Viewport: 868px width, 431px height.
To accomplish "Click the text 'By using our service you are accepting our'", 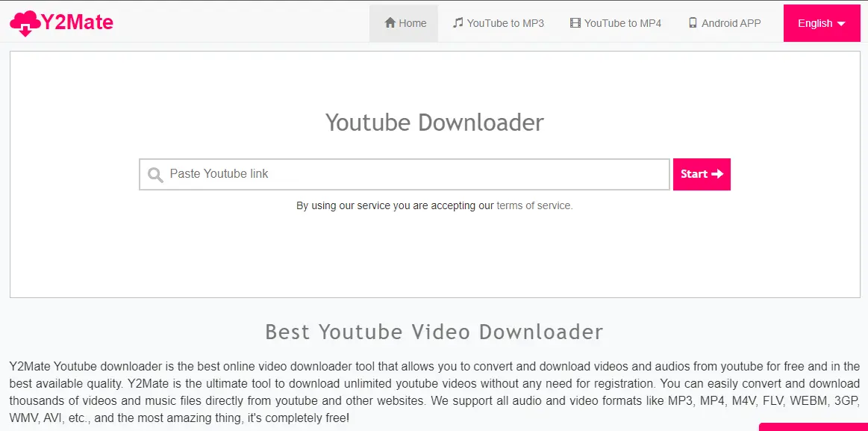I will pyautogui.click(x=395, y=205).
